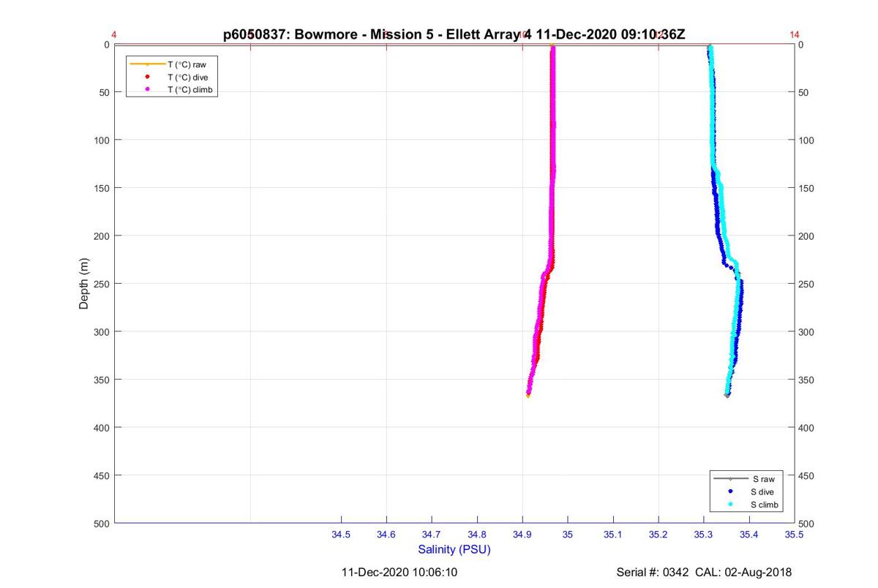Click the orange line sample beside T raw
The height and width of the screenshot is (588, 878).
[x=147, y=64]
